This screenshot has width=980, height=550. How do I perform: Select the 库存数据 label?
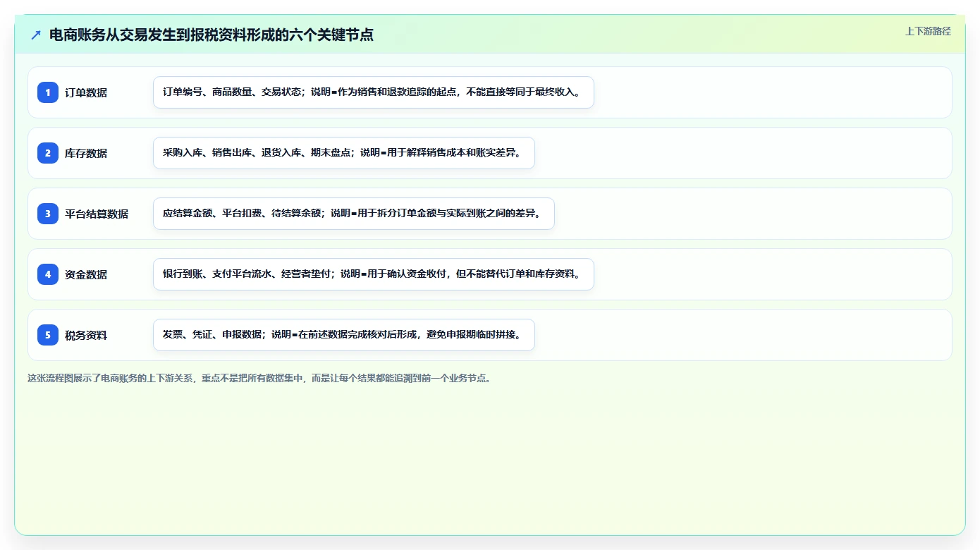(86, 153)
